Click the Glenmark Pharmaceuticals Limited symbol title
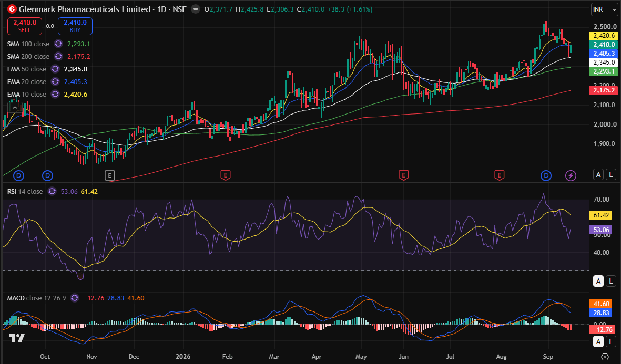The image size is (621, 364). tap(85, 9)
